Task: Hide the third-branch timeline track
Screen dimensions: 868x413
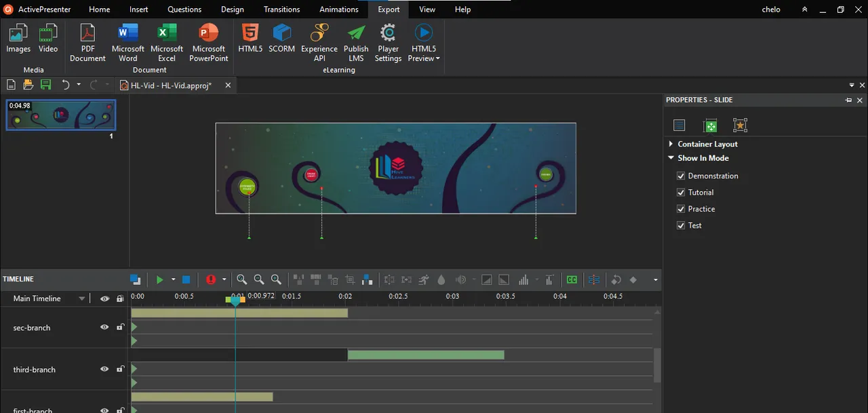Action: [x=104, y=370]
